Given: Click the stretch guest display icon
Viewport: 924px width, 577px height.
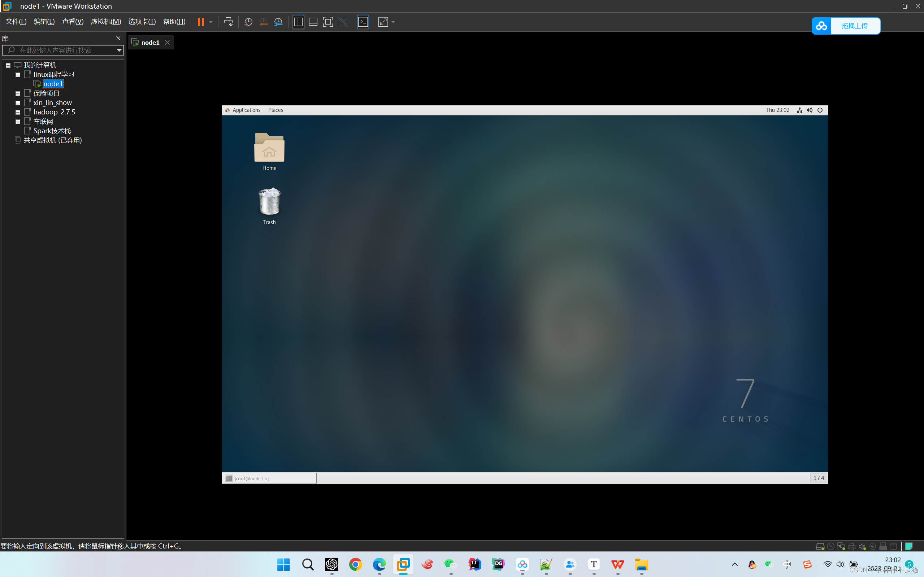Looking at the screenshot, I should pos(383,22).
